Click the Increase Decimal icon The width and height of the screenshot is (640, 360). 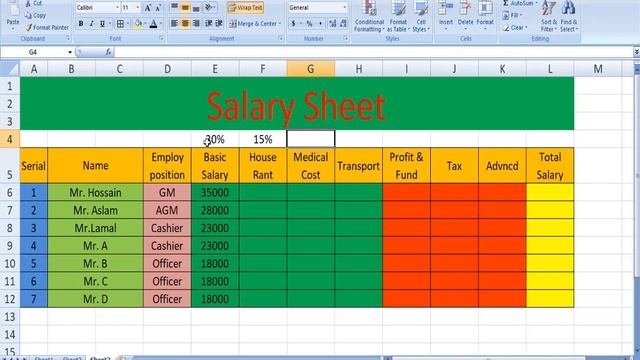tap(333, 24)
